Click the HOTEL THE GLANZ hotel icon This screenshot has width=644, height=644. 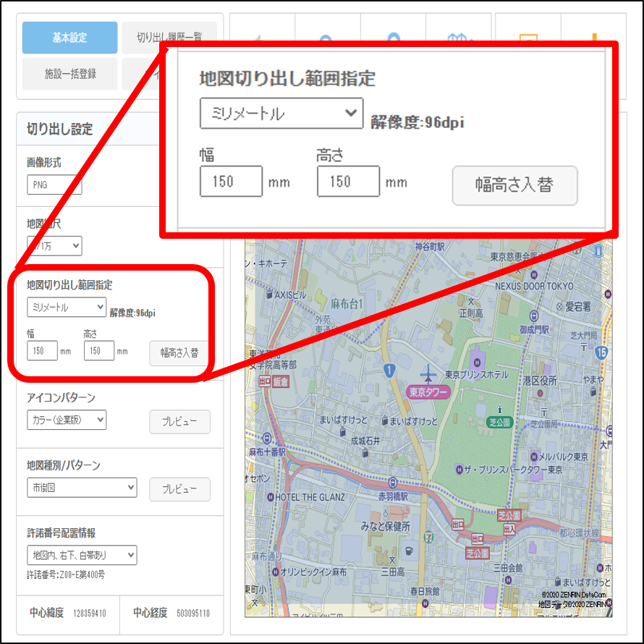click(x=269, y=497)
